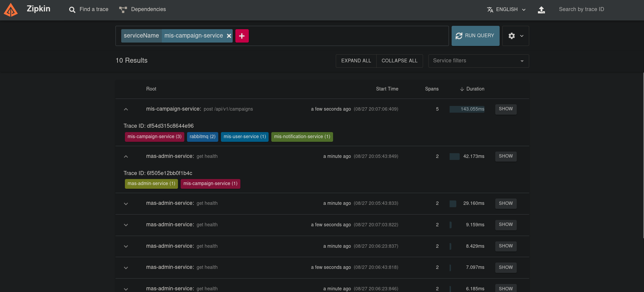
Task: Click the rabbitmq (2) service badge
Action: click(x=202, y=137)
